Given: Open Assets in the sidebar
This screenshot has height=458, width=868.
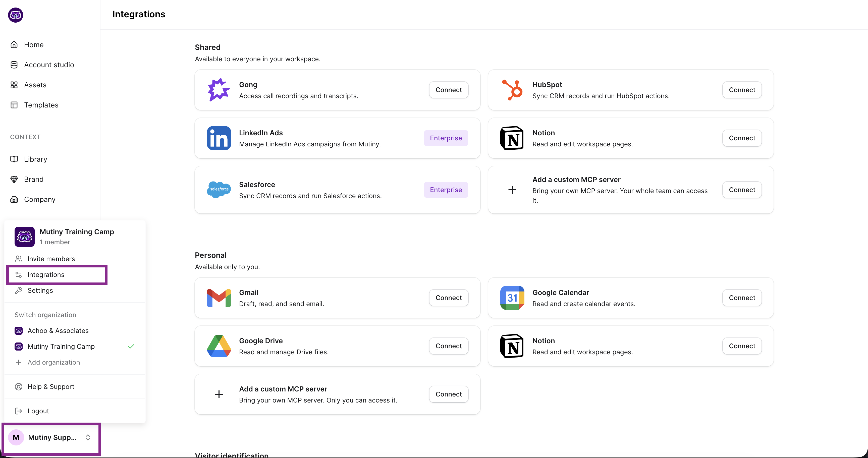Looking at the screenshot, I should click(x=50, y=85).
